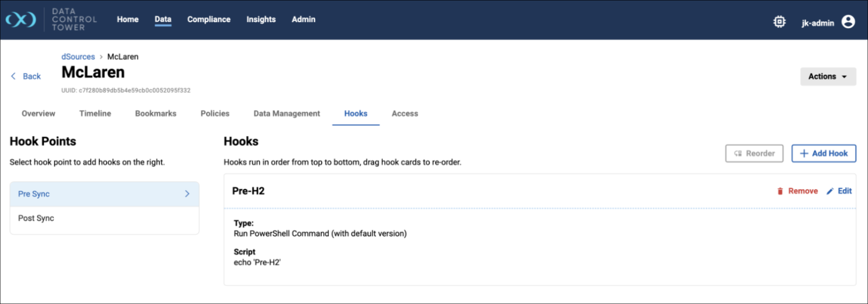Click the trash icon to remove Pre-H2
The width and height of the screenshot is (868, 304).
780,191
